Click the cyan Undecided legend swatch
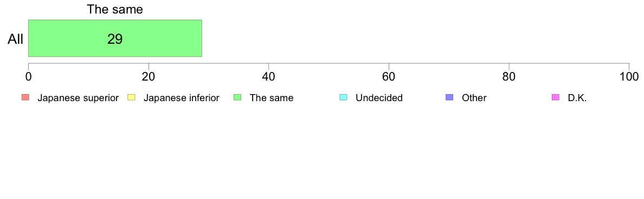The height and width of the screenshot is (199, 644). coord(343,97)
